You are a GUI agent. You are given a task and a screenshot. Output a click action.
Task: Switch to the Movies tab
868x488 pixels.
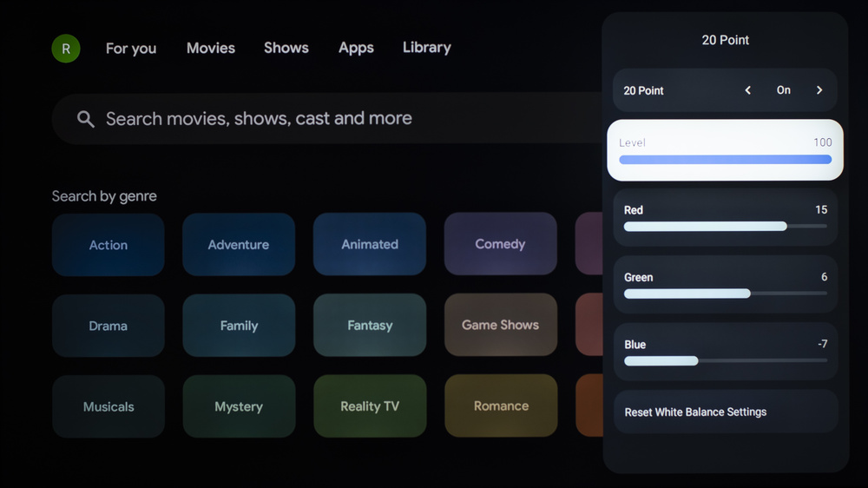click(211, 48)
